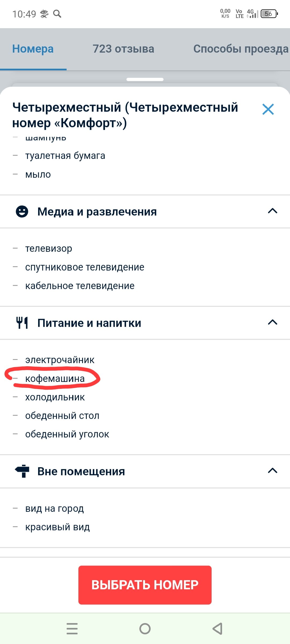The image size is (290, 644).
Task: Collapse the Питание и напитки section
Action: (x=273, y=322)
